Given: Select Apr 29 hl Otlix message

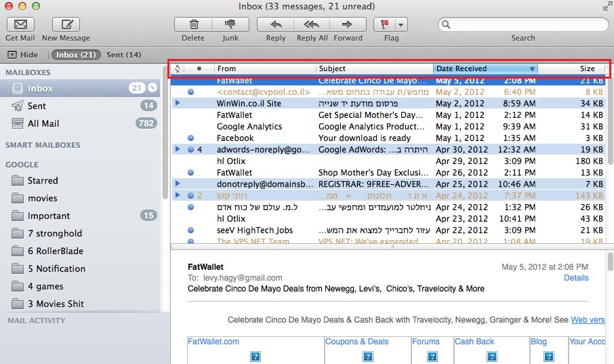Looking at the screenshot, I should (x=388, y=161).
